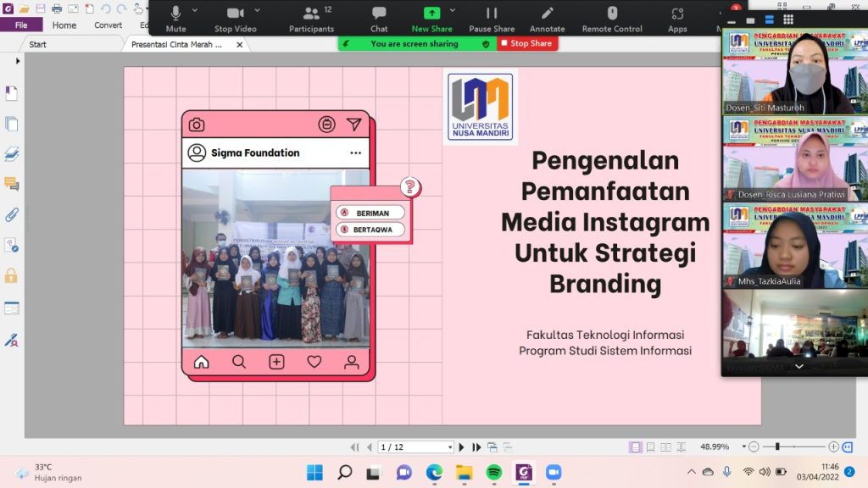Open the bookmarks panel in the left sidebar
This screenshot has width=868, height=488.
pos(11,93)
